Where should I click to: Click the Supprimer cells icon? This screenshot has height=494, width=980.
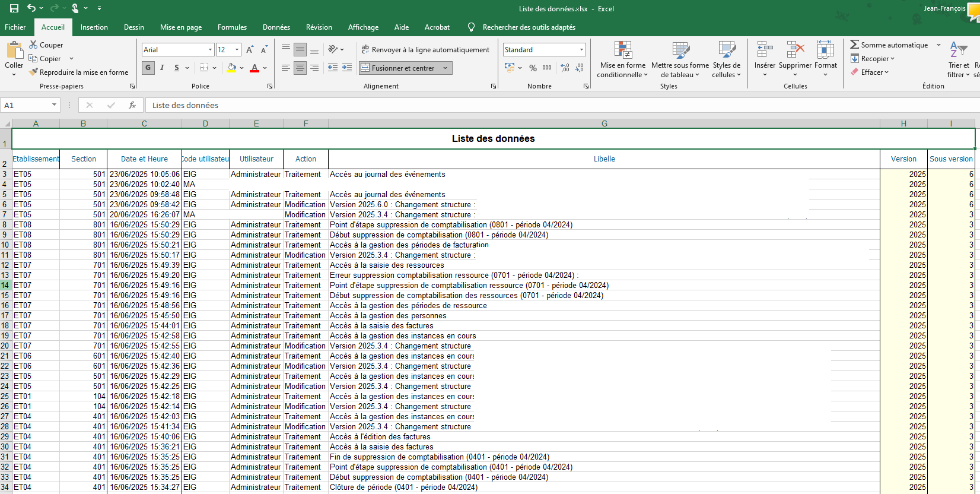click(x=795, y=51)
